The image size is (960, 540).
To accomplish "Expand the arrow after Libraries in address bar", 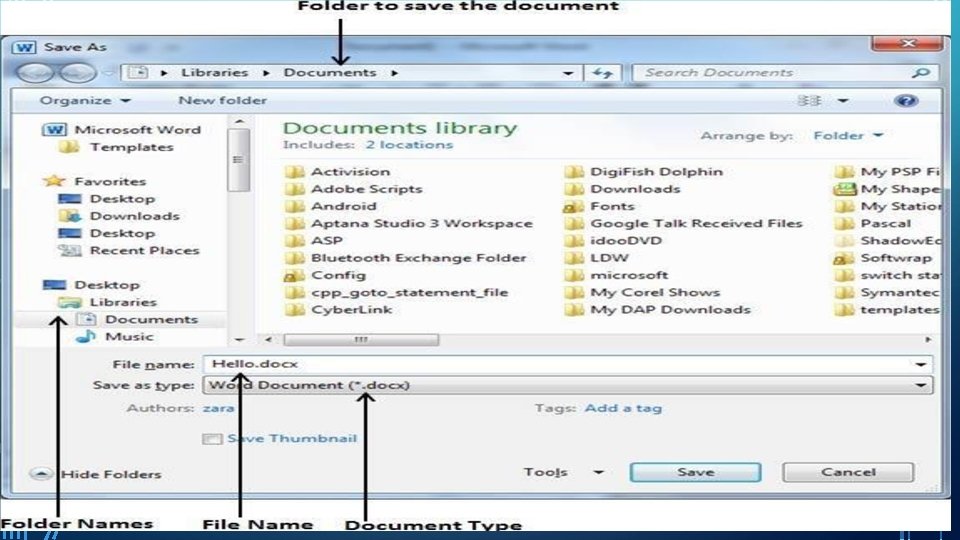I will (266, 73).
